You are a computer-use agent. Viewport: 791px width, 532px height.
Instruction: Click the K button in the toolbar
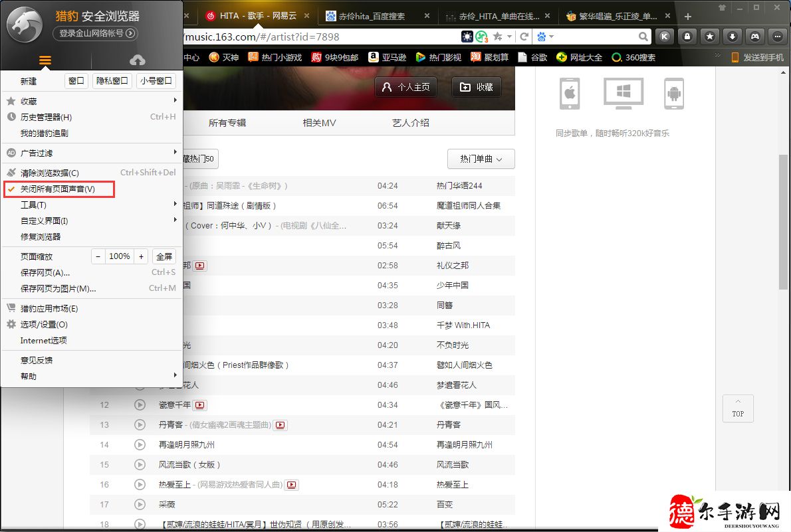[665, 37]
